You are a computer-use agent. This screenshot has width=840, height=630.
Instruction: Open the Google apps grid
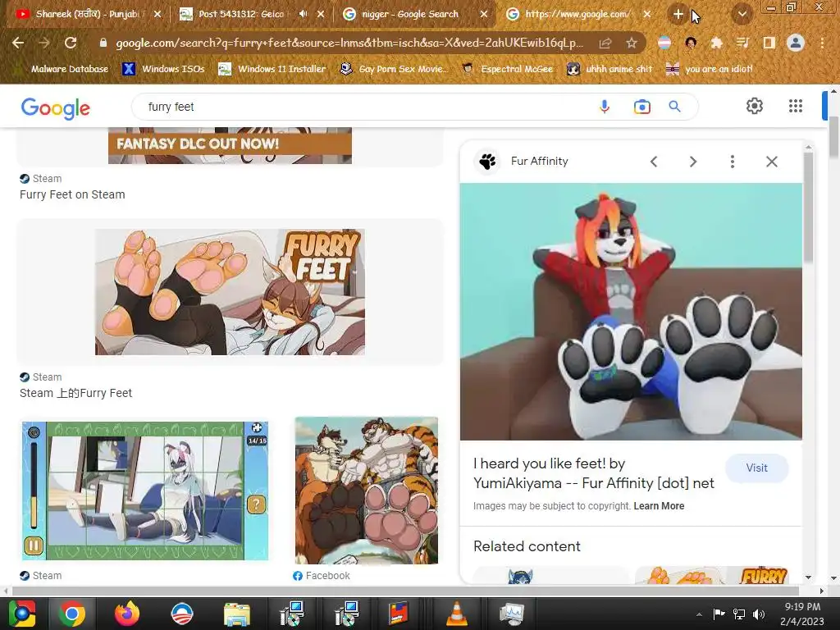click(x=796, y=106)
